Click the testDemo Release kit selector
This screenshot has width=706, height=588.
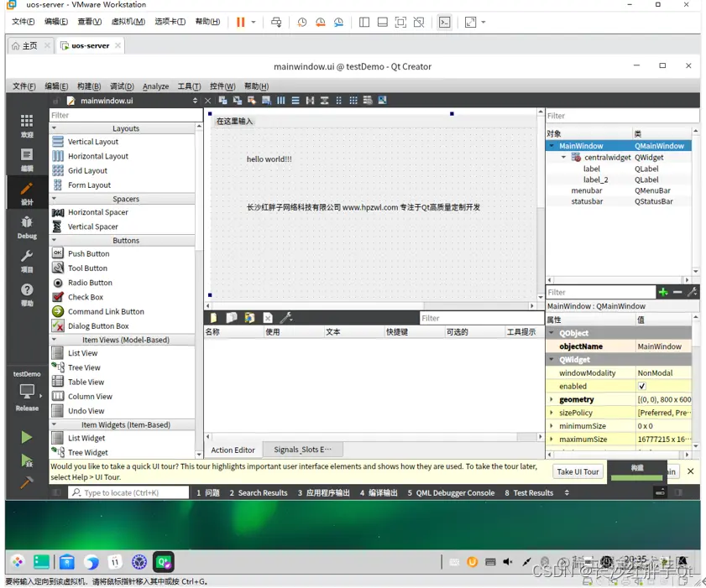(x=27, y=391)
